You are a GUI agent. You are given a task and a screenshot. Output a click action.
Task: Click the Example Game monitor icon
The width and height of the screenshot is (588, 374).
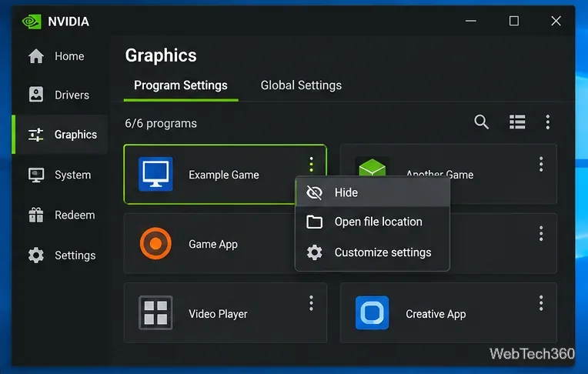pos(155,174)
